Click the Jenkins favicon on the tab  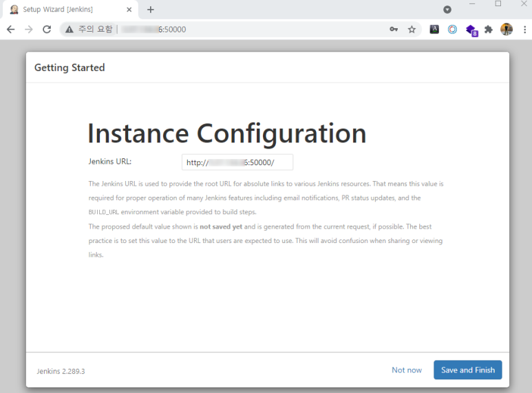click(14, 10)
